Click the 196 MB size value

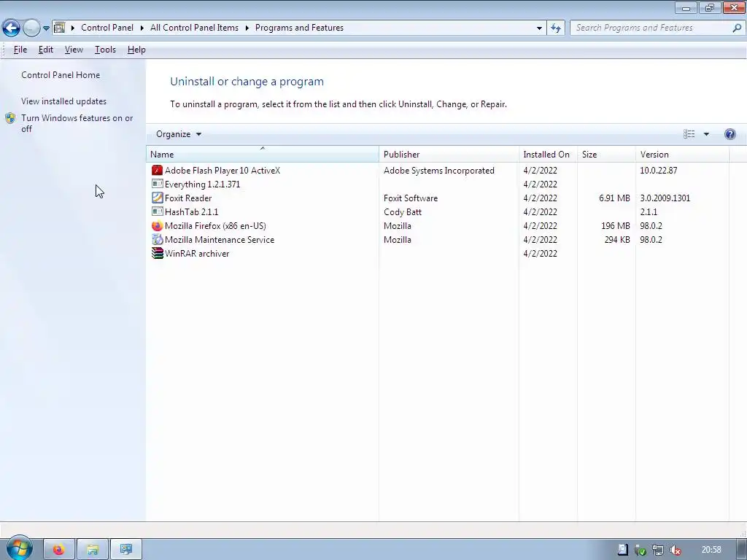click(x=615, y=226)
